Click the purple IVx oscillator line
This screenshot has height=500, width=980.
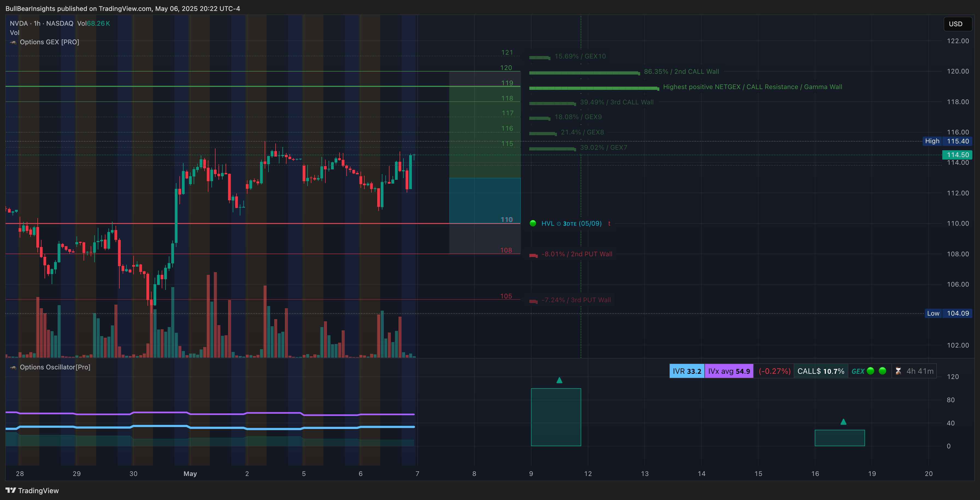pos(210,414)
